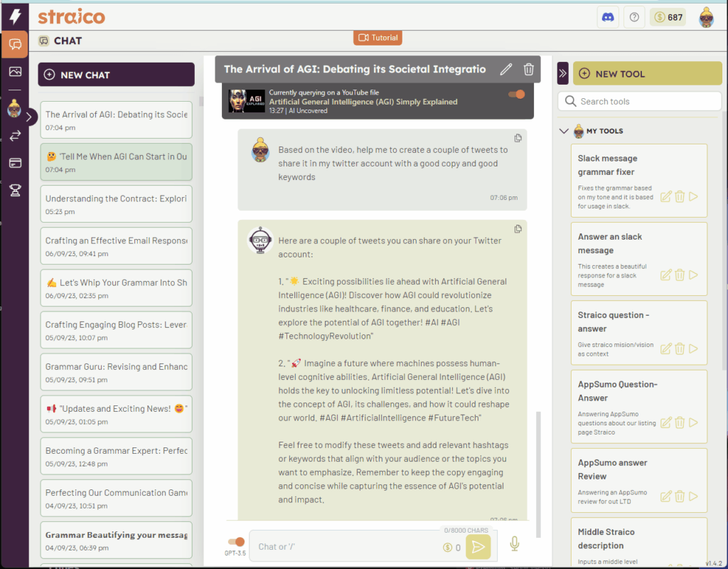Copy the AI response with tweets
The width and height of the screenshot is (728, 569).
(518, 229)
